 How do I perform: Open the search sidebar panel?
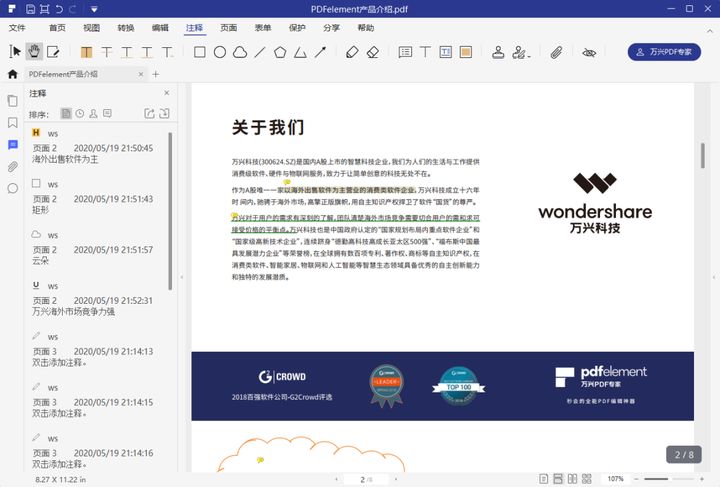[13, 188]
